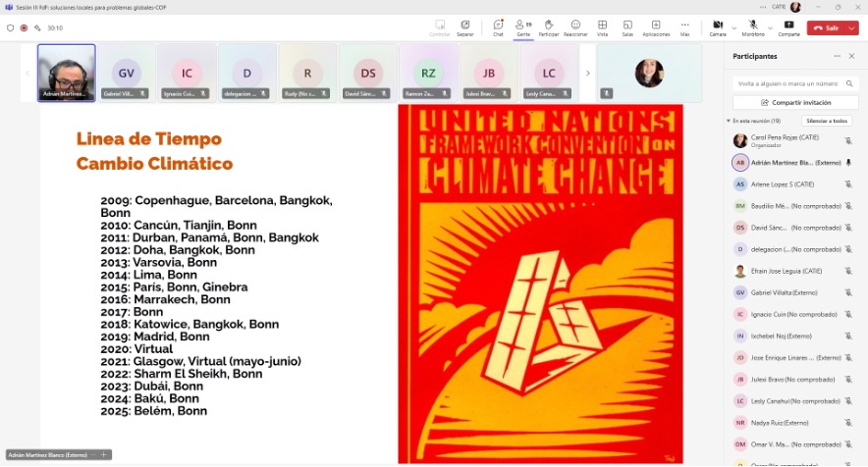Open the microphone options dropdown arrow

click(770, 27)
